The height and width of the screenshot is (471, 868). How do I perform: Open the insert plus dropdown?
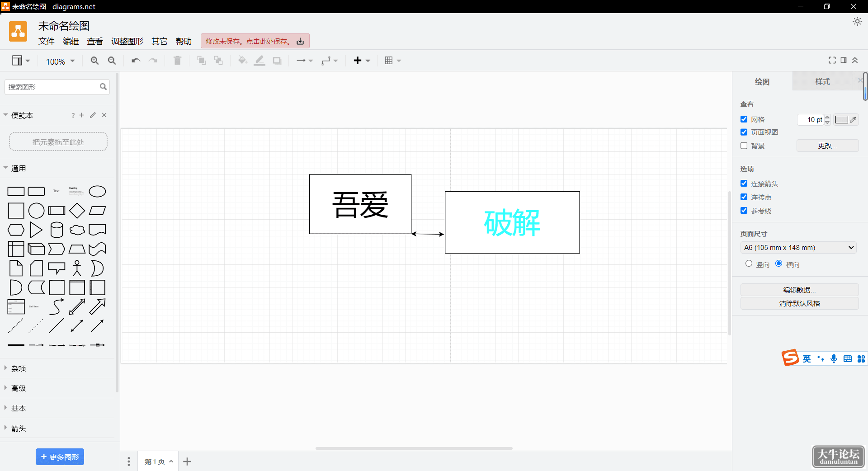pyautogui.click(x=362, y=61)
